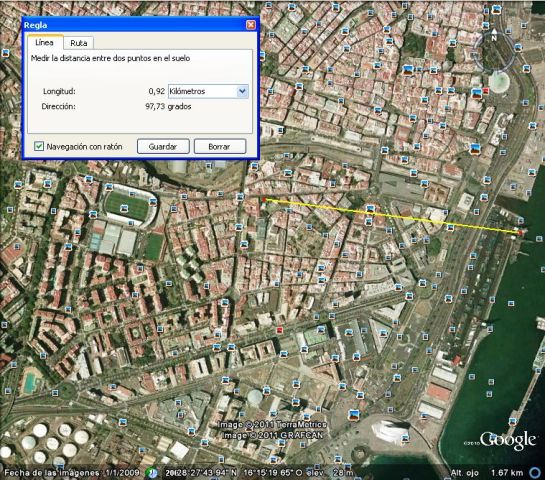This screenshot has width=545, height=480.
Task: Open large photo icon left of plaza's red placemark
Action: click(476, 93)
